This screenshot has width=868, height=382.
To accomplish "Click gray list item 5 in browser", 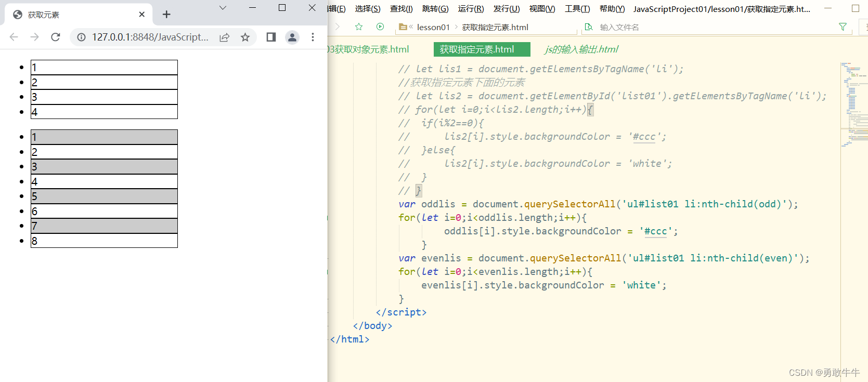I will [104, 196].
